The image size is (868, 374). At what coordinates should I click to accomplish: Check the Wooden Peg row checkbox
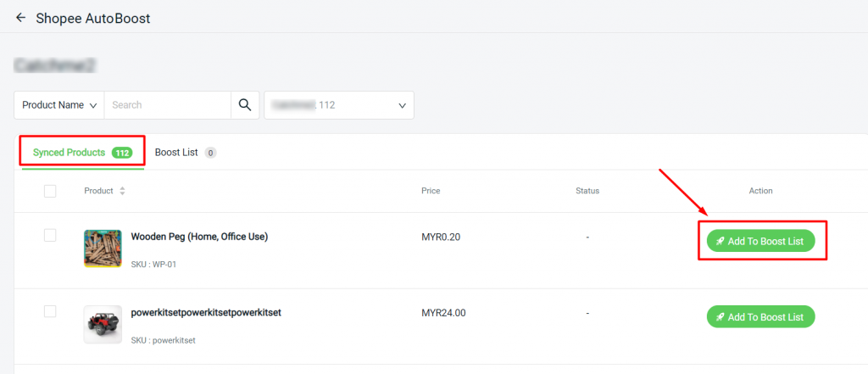pyautogui.click(x=50, y=235)
